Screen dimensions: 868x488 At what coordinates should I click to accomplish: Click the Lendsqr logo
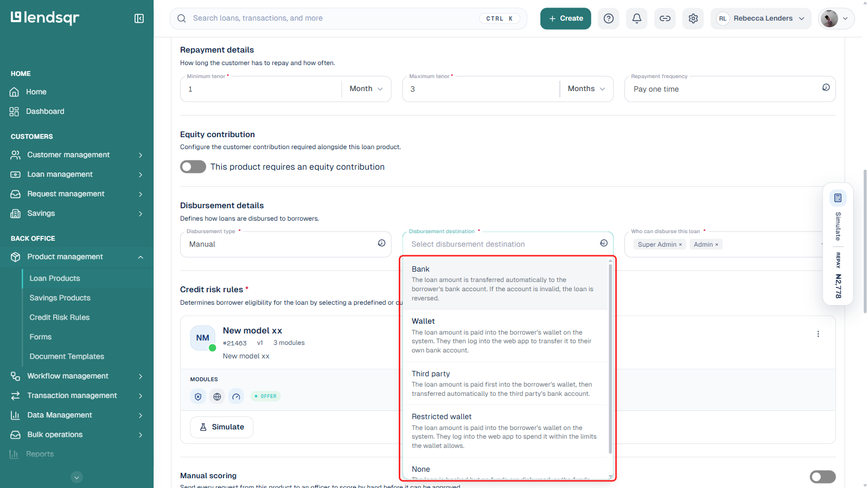point(45,18)
